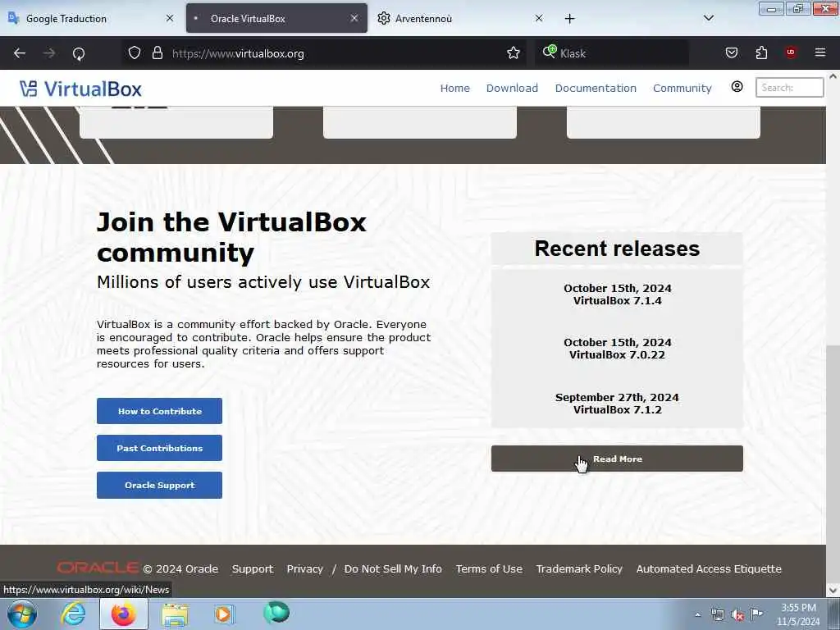Open the Support footer link
The image size is (840, 630).
pos(253,569)
